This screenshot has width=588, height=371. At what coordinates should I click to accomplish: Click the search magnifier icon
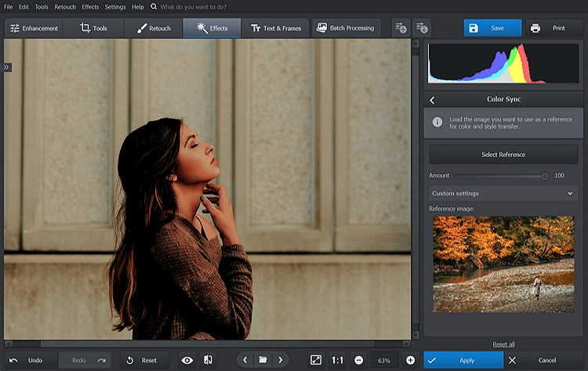coord(154,6)
